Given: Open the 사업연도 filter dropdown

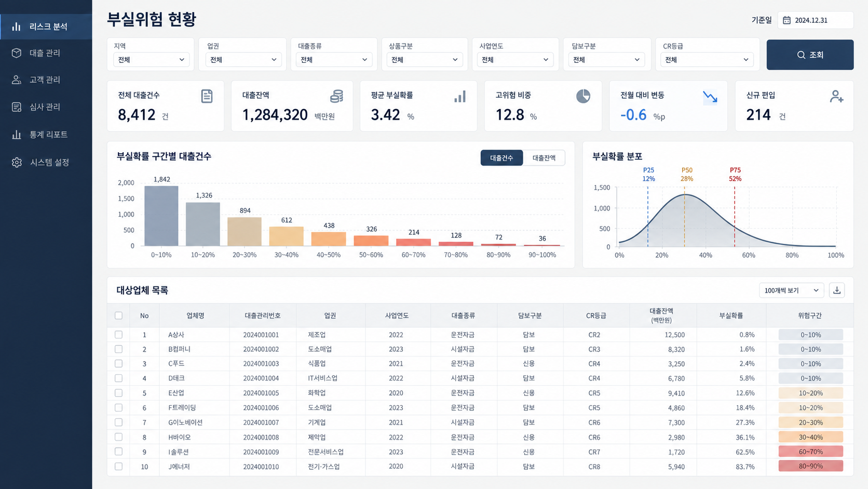Looking at the screenshot, I should (515, 60).
